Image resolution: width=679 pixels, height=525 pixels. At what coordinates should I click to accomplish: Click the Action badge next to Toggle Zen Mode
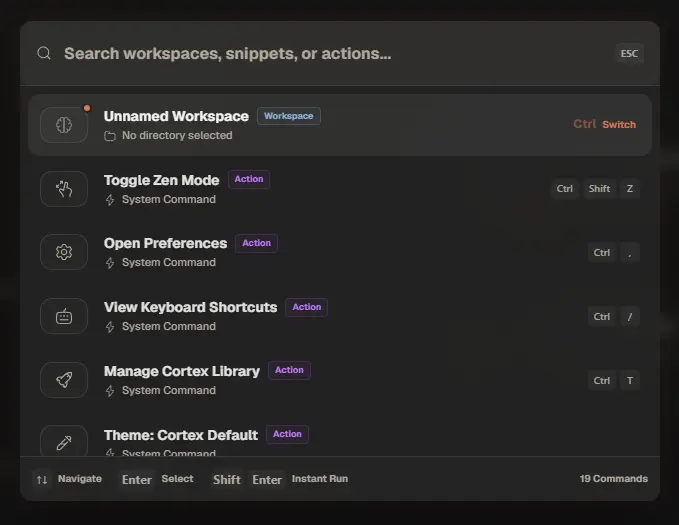(x=249, y=179)
